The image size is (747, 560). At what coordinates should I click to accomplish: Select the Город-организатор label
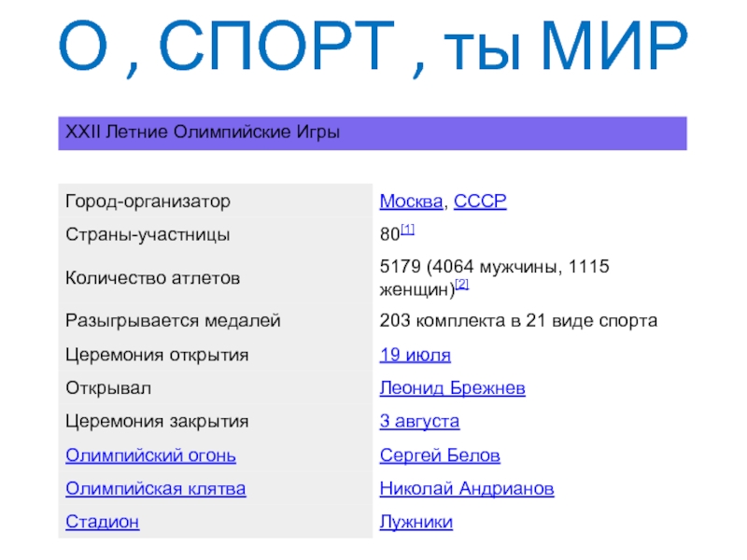(x=148, y=202)
